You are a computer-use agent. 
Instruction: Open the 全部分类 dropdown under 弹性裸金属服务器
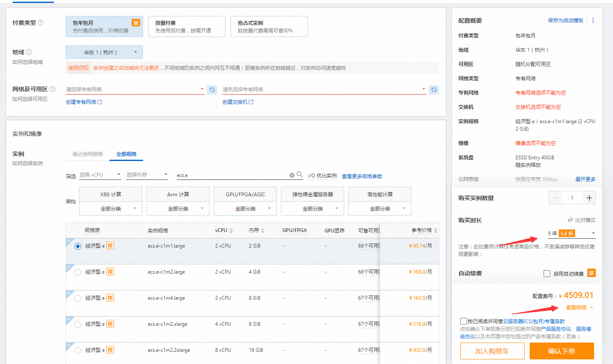point(313,208)
